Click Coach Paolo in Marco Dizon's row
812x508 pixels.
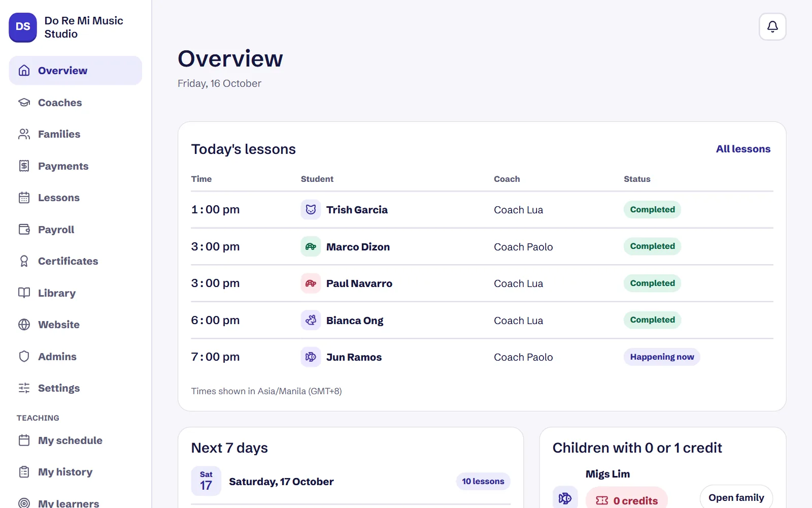[523, 247]
